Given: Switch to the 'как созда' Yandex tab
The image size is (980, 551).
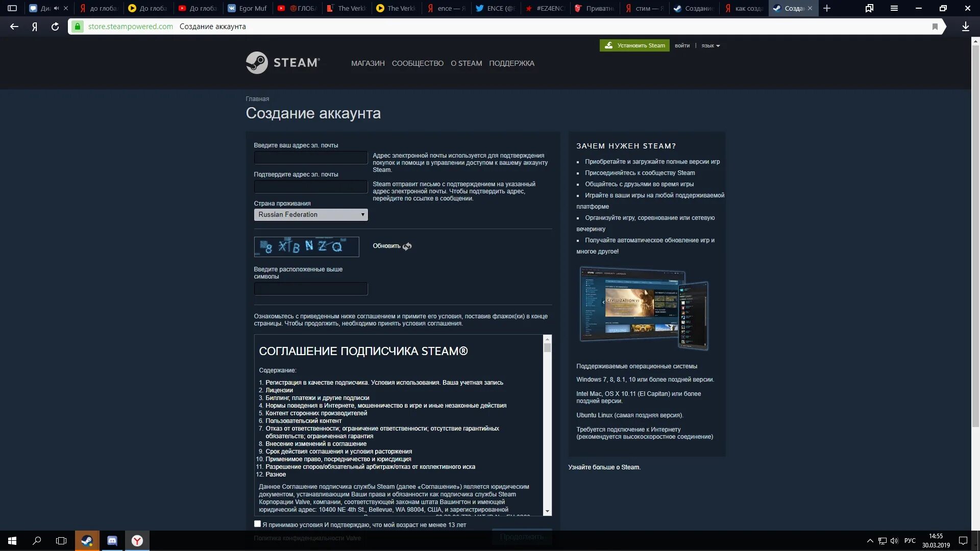Looking at the screenshot, I should pyautogui.click(x=744, y=8).
